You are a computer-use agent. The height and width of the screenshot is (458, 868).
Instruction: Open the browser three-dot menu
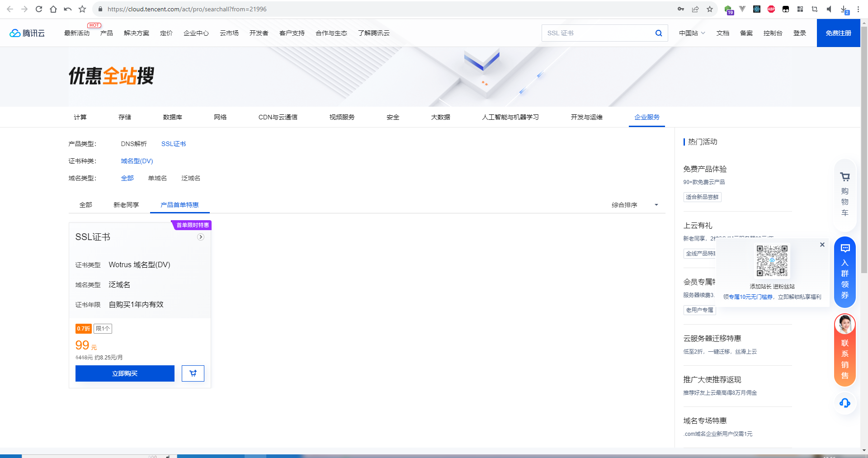coord(858,9)
